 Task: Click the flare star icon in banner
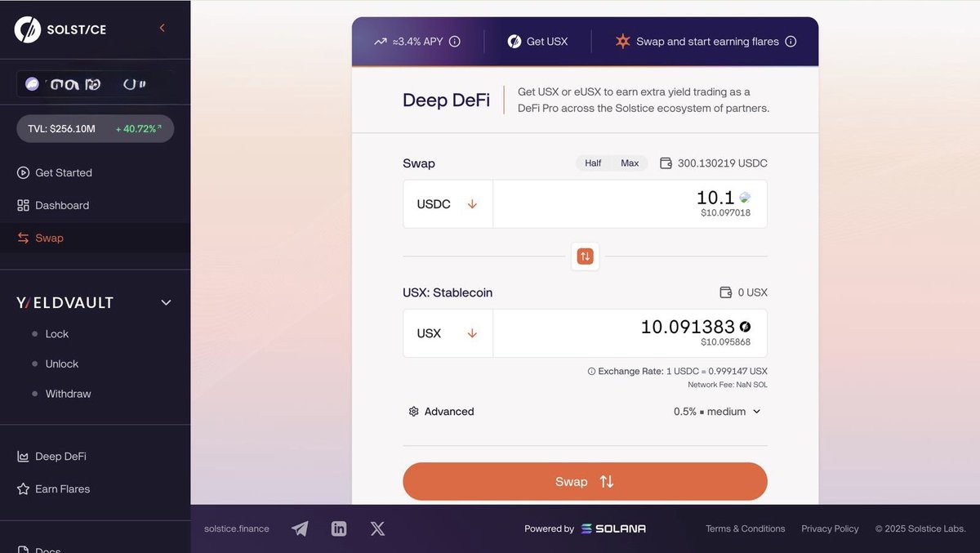pyautogui.click(x=622, y=41)
